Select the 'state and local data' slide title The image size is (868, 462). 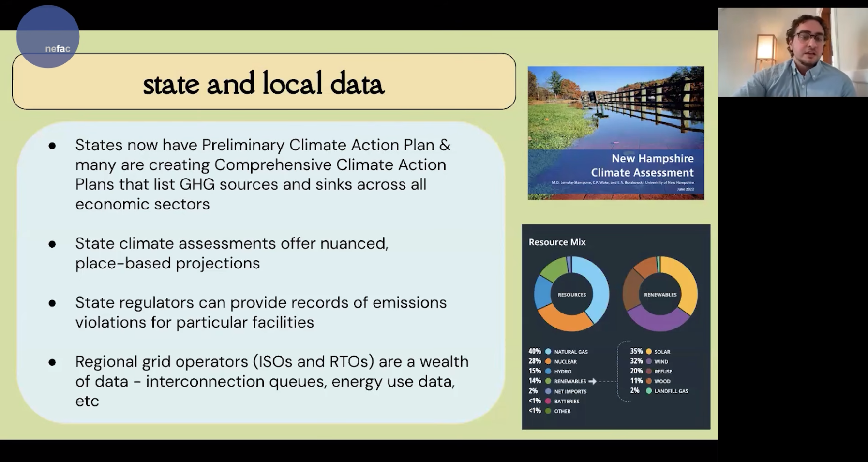pyautogui.click(x=264, y=84)
